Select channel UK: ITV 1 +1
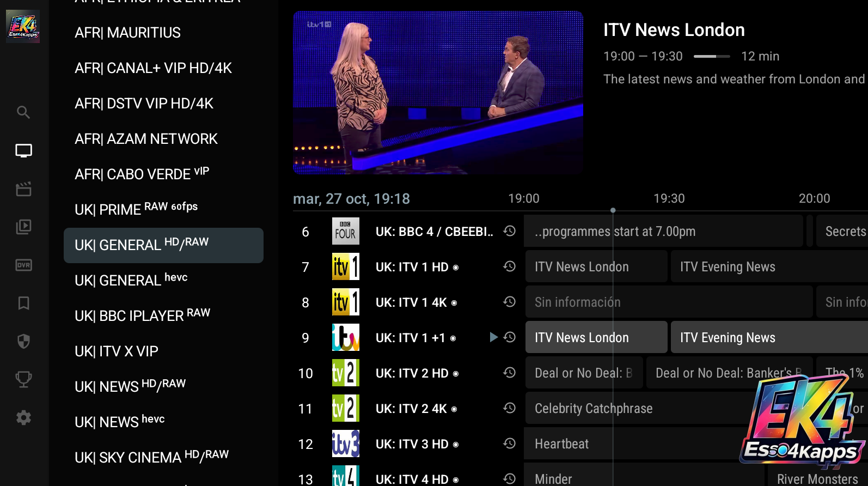Screen dimensions: 868x486 coord(415,338)
